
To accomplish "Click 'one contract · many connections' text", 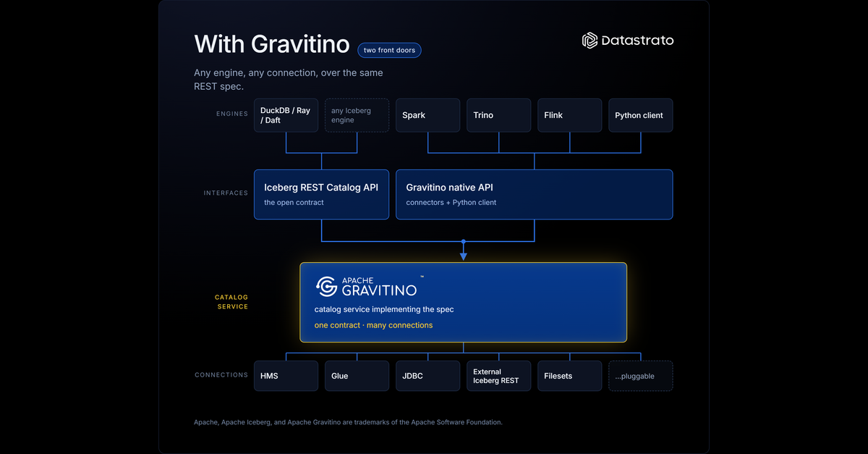I will (x=373, y=325).
